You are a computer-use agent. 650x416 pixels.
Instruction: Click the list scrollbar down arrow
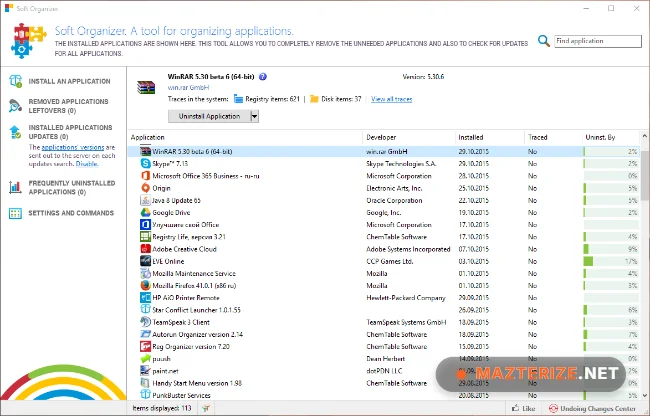point(645,396)
